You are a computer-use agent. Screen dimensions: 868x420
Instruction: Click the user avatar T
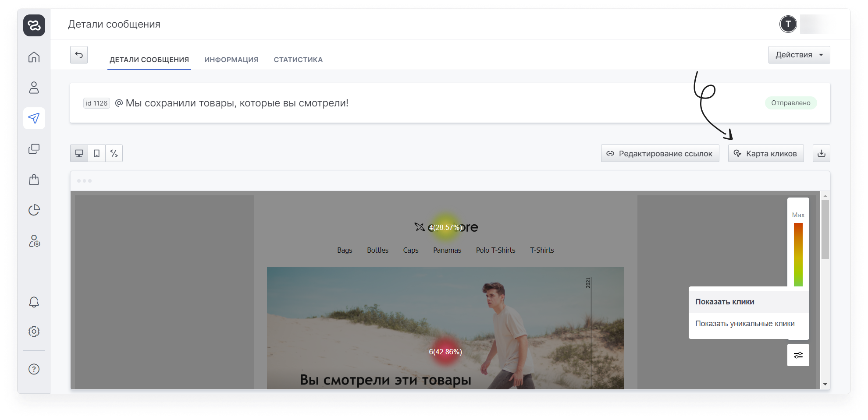pyautogui.click(x=788, y=24)
